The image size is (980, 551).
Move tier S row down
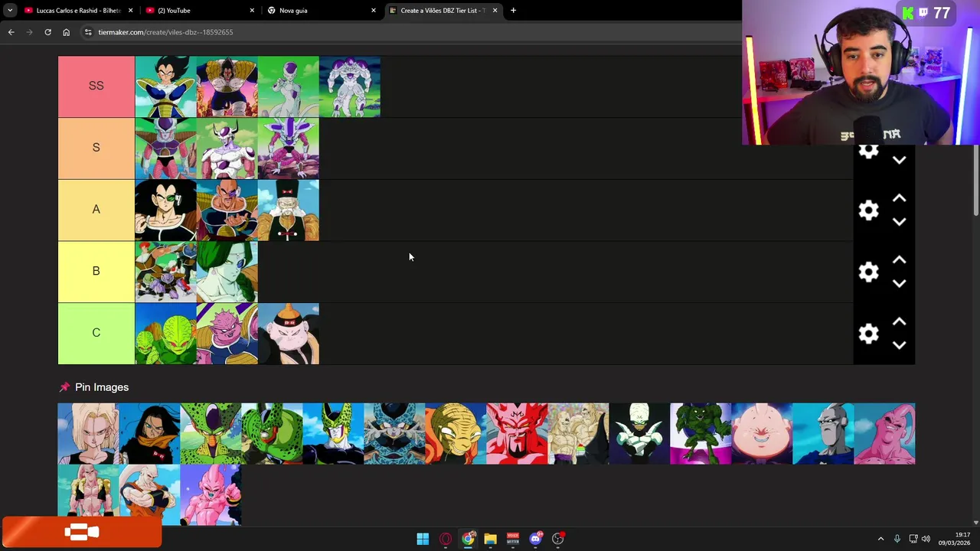click(x=900, y=161)
